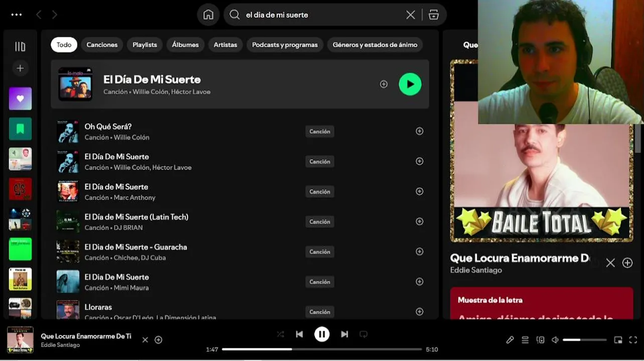Open the Home page
644x361 pixels.
click(208, 15)
